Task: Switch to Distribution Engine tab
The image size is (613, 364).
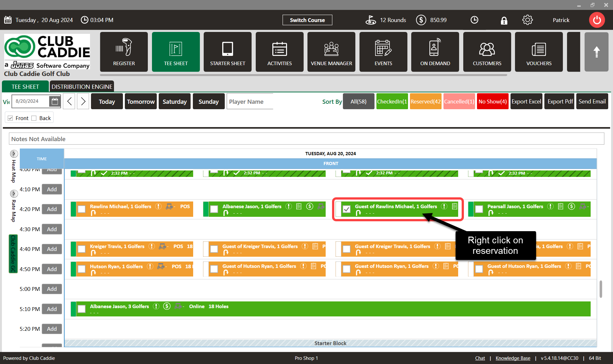Action: (x=82, y=87)
